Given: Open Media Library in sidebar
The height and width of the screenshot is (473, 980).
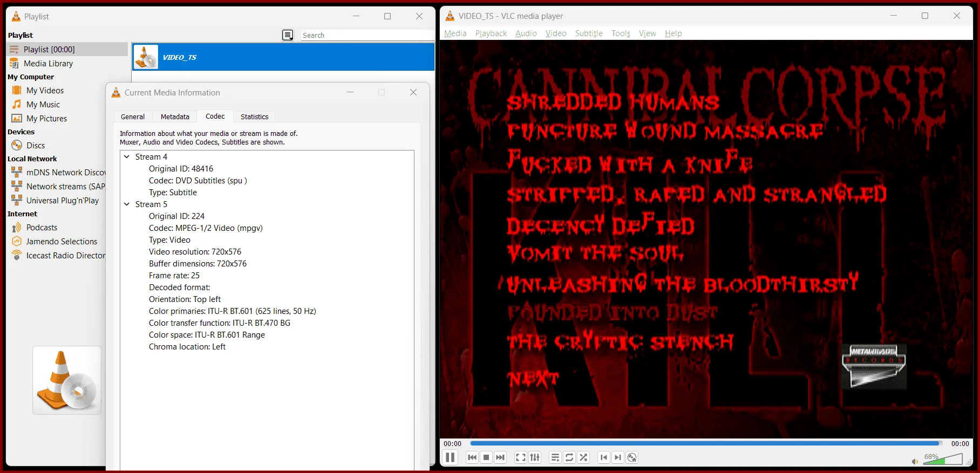Looking at the screenshot, I should coord(48,64).
